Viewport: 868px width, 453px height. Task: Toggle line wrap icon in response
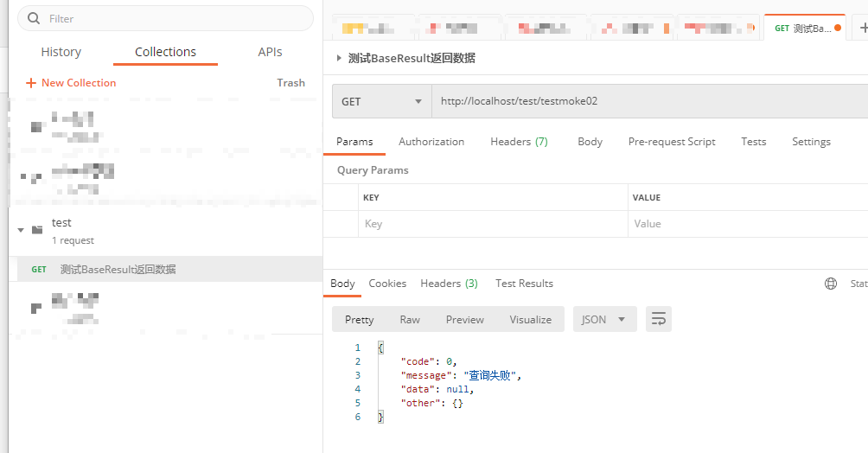tap(658, 319)
